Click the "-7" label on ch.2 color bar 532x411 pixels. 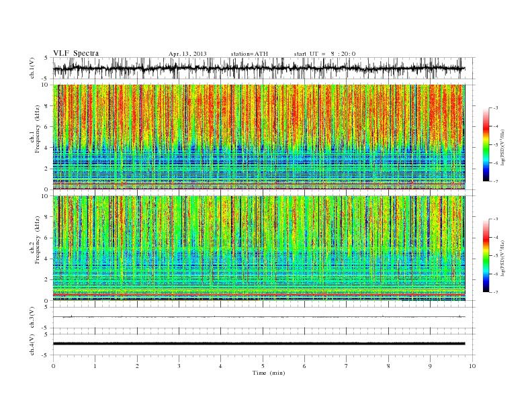495,292
